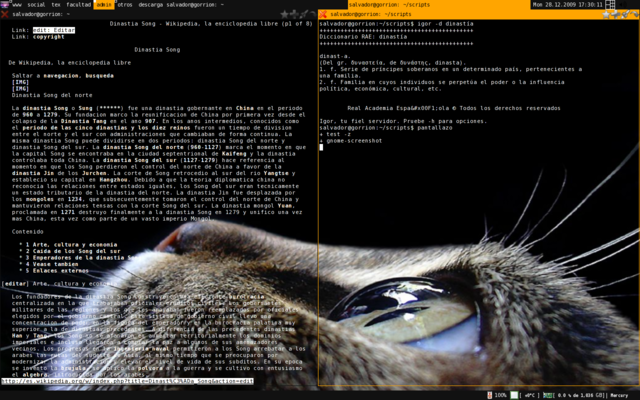Click the date and time clock widget
640x400 pixels.
pyautogui.click(x=568, y=5)
